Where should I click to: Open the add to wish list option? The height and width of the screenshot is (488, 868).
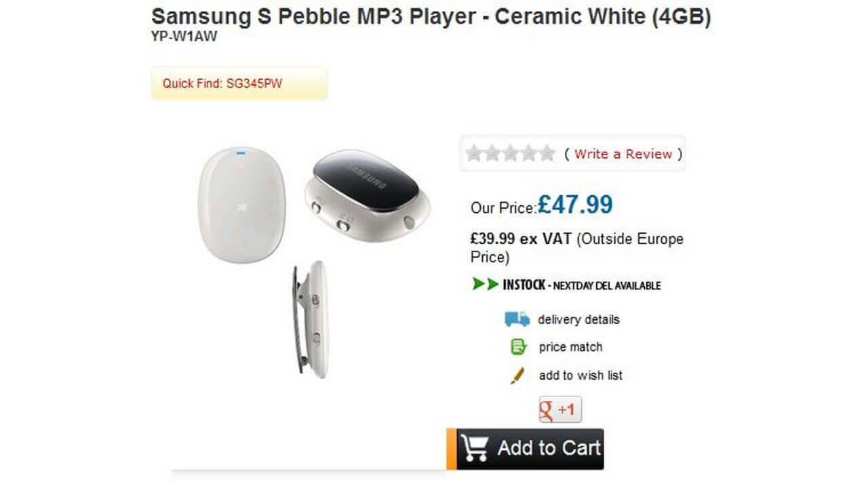[580, 374]
